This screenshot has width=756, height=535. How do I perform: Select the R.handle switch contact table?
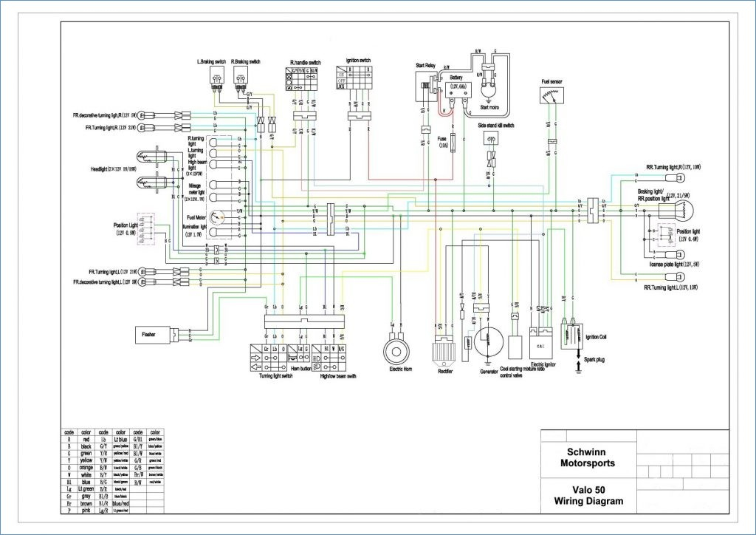301,78
